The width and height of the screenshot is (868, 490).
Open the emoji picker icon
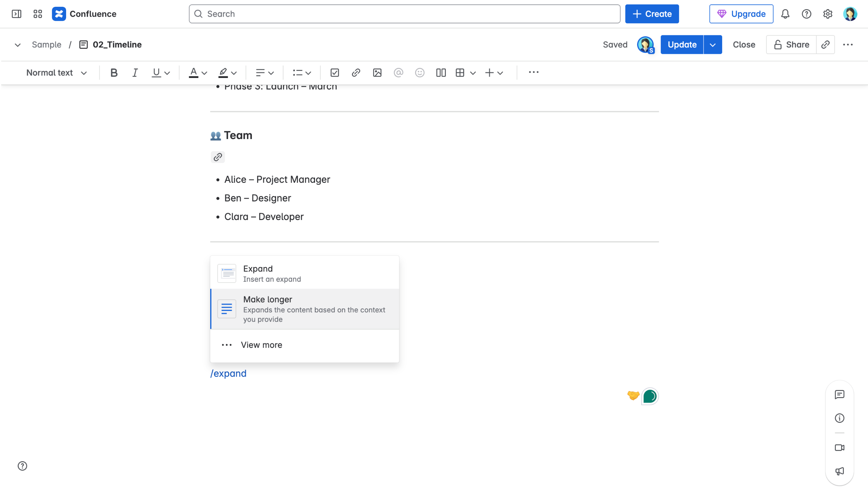click(x=419, y=73)
